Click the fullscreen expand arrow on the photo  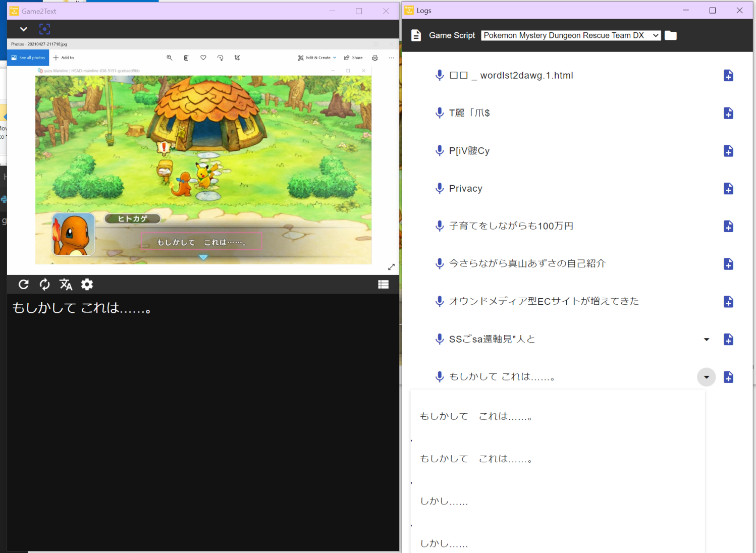(391, 267)
